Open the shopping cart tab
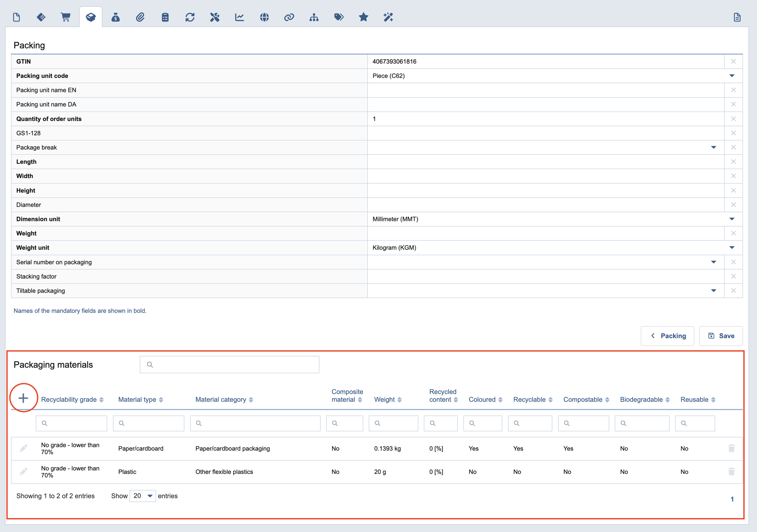The image size is (757, 532). (66, 17)
